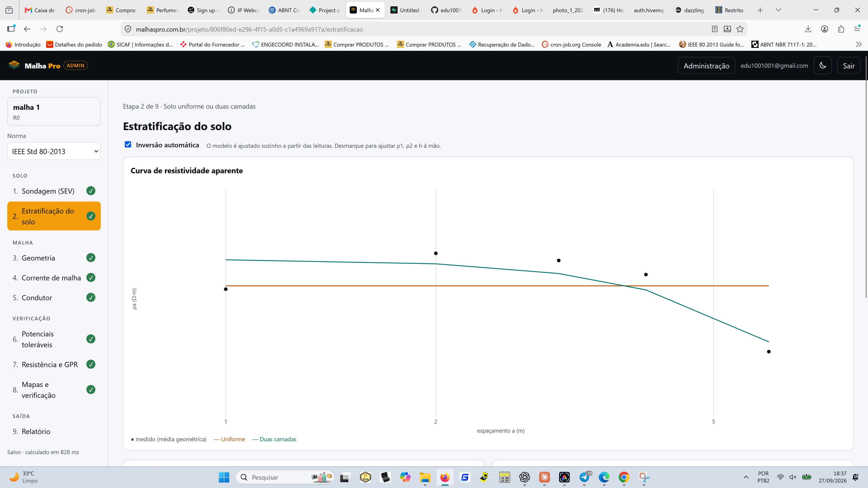Switch to the Caixa de entrada Gmail tab

tap(40, 10)
